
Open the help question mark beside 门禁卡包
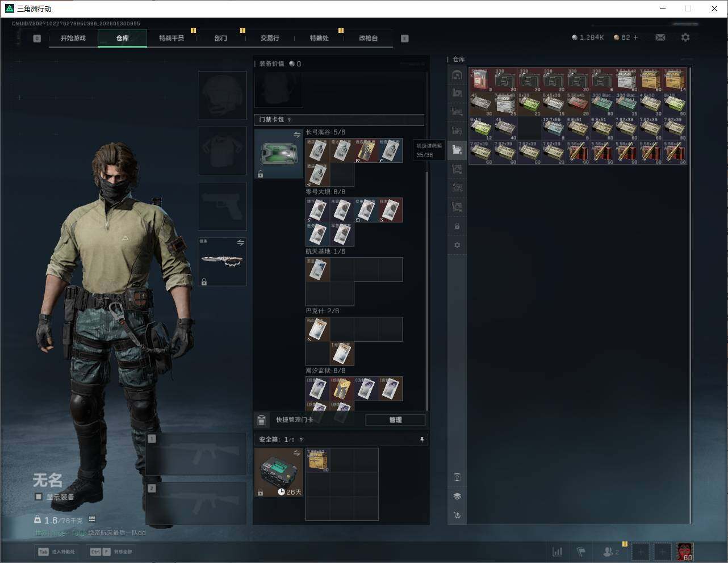(x=290, y=120)
